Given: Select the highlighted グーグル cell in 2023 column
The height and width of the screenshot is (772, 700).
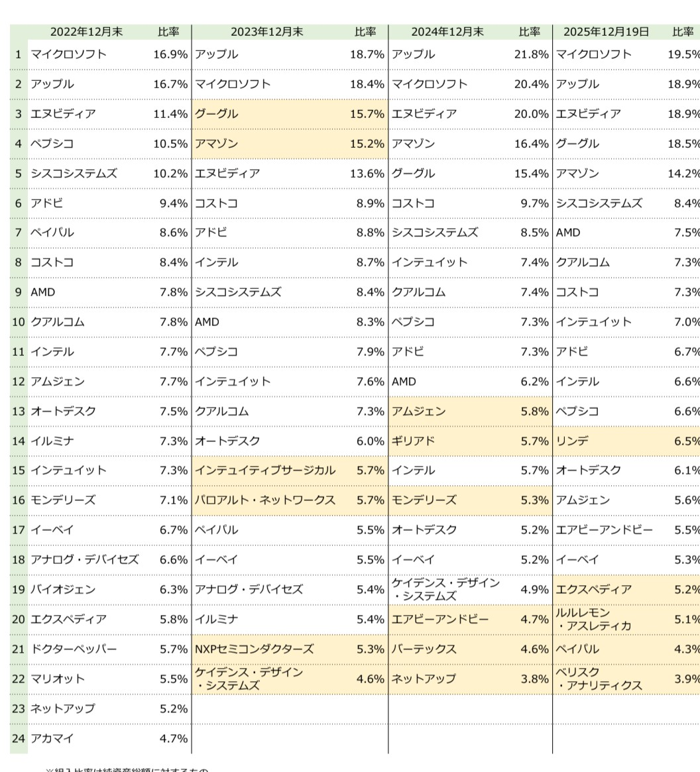Looking at the screenshot, I should point(217,114).
